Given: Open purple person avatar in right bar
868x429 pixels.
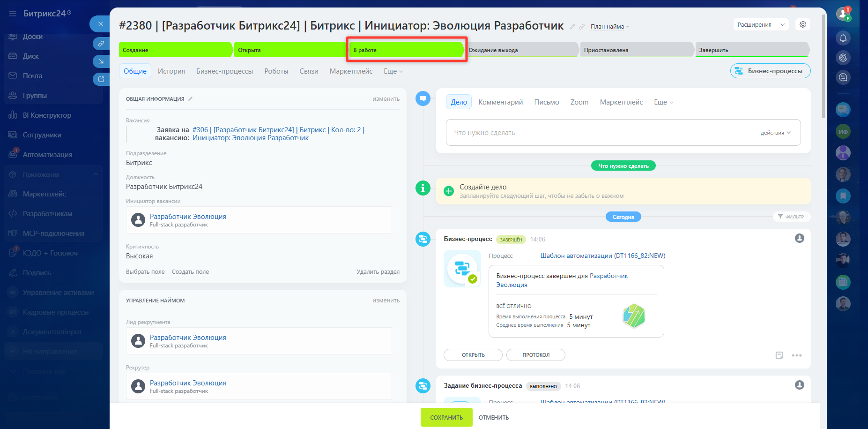Looking at the screenshot, I should pyautogui.click(x=843, y=152).
